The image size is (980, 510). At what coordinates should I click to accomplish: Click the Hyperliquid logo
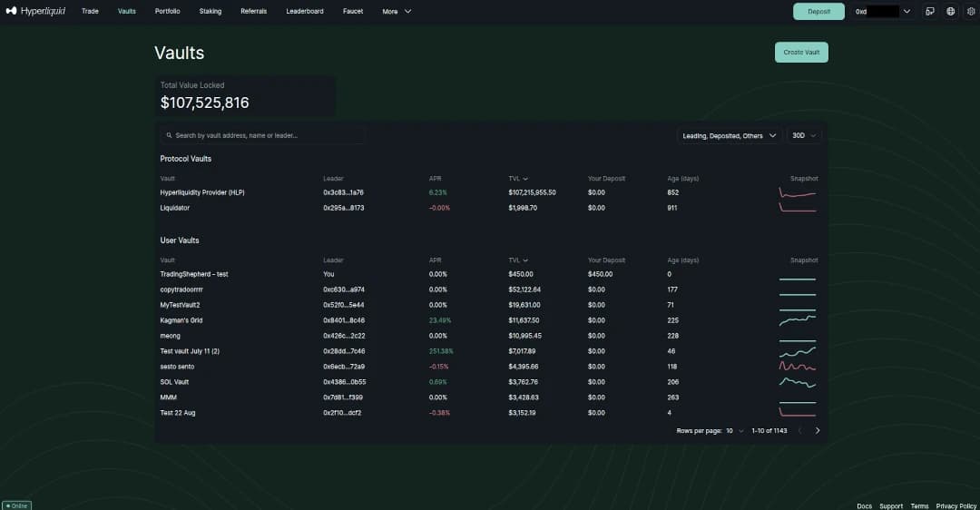click(35, 11)
